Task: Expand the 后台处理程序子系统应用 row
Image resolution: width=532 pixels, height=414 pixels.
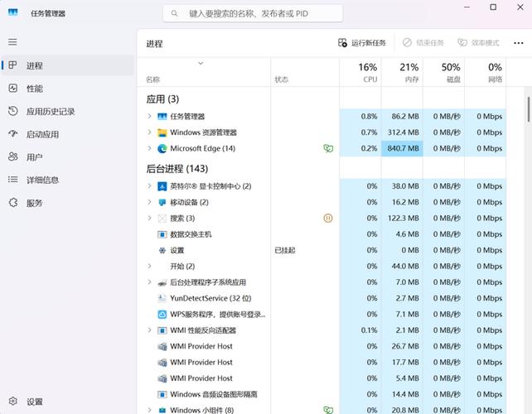Action: 149,282
